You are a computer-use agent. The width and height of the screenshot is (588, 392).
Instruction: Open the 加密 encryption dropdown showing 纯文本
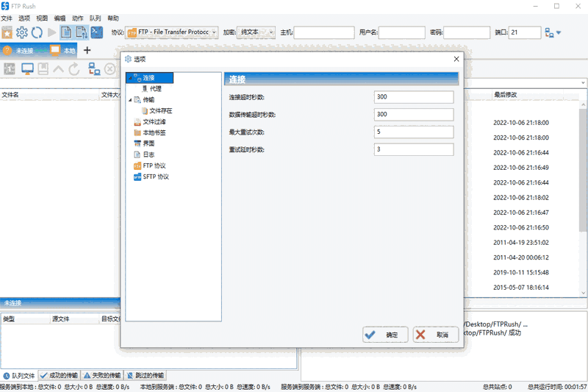(256, 32)
